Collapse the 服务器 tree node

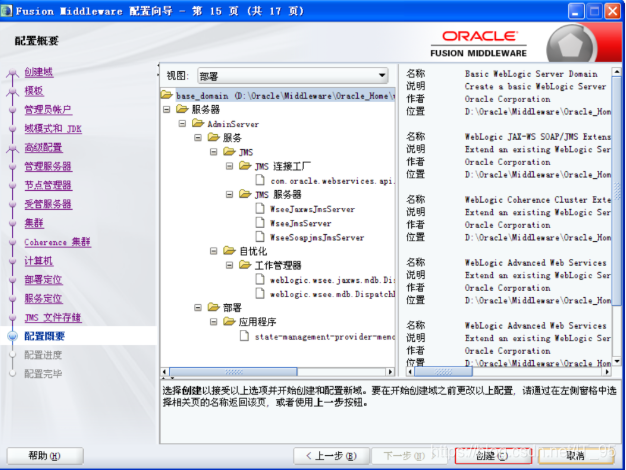pyautogui.click(x=166, y=109)
